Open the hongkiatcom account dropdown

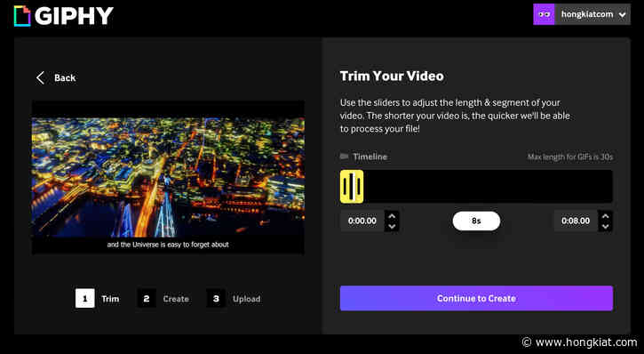[x=582, y=14]
